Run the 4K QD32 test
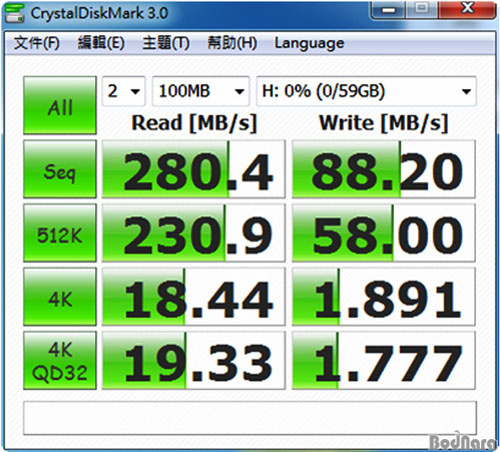This screenshot has width=500, height=452. 60,360
